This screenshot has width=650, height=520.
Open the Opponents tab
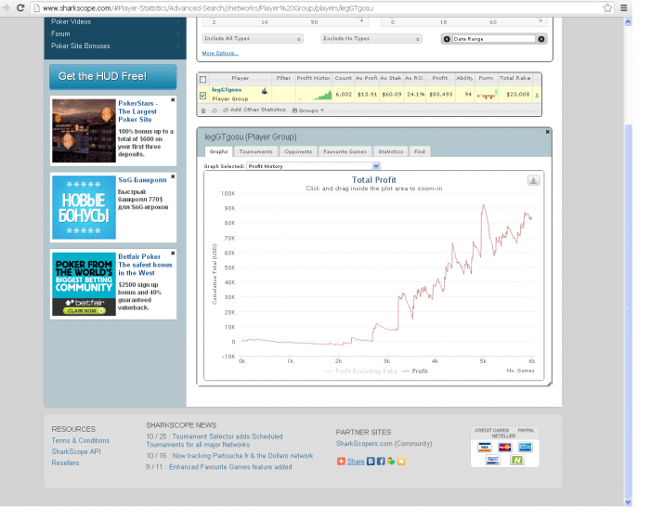(298, 151)
